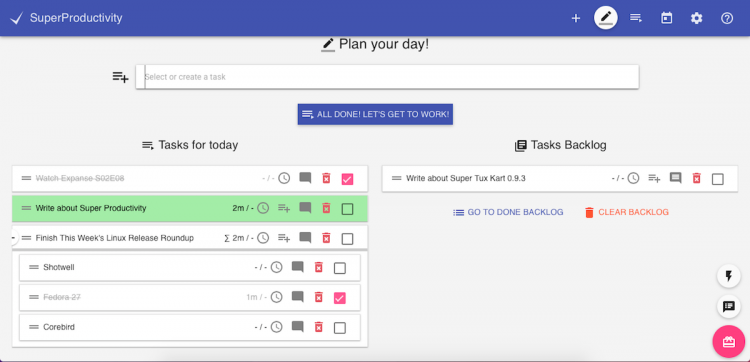Click the Fedora 27 task title
This screenshot has height=362, width=750.
[x=62, y=297]
